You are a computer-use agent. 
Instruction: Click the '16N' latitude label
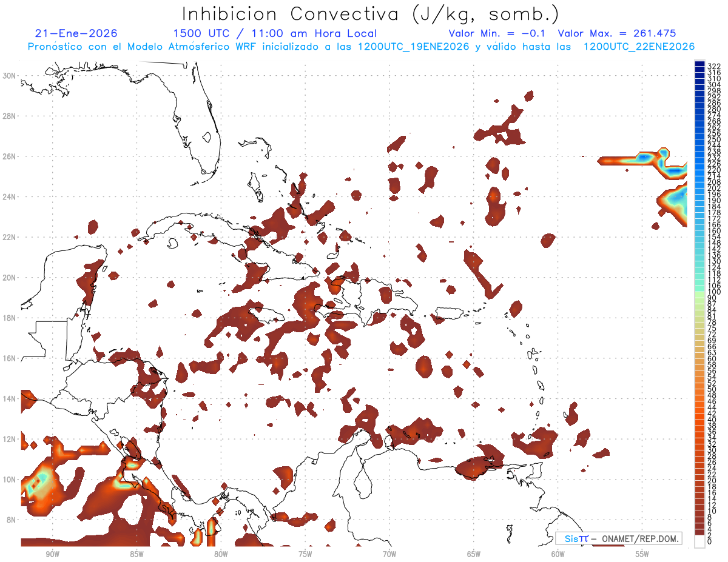pos(9,358)
